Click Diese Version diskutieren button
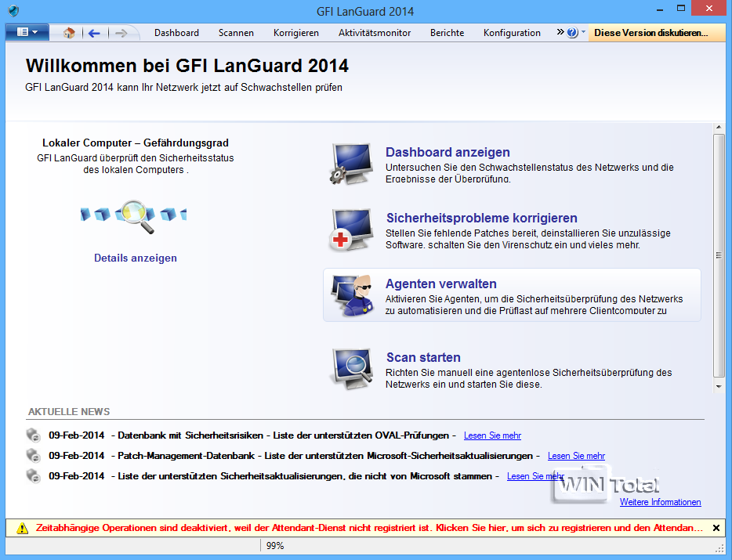Viewport: 732px width, 560px height. point(657,33)
